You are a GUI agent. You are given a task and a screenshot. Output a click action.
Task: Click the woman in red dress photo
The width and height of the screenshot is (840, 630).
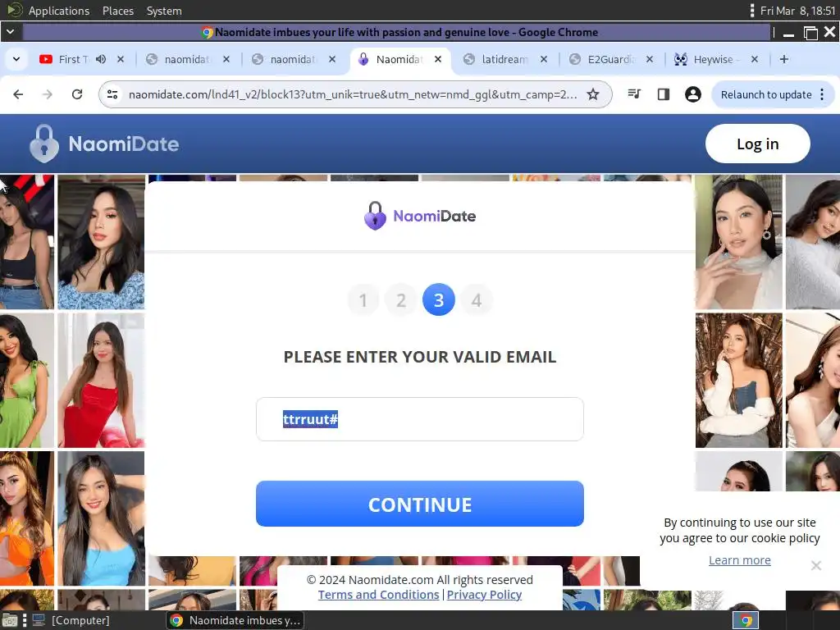101,381
